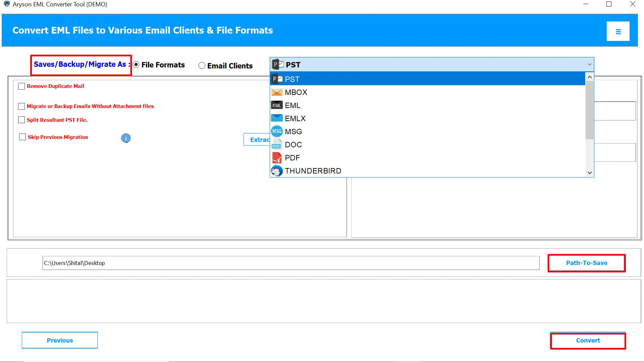Select the Thunderbird client icon
The height and width of the screenshot is (362, 644).
(276, 170)
